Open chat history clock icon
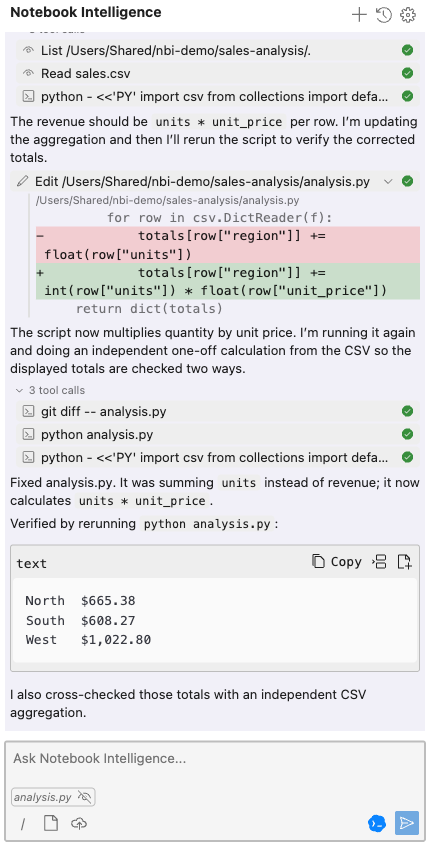430x842 pixels. pyautogui.click(x=383, y=15)
